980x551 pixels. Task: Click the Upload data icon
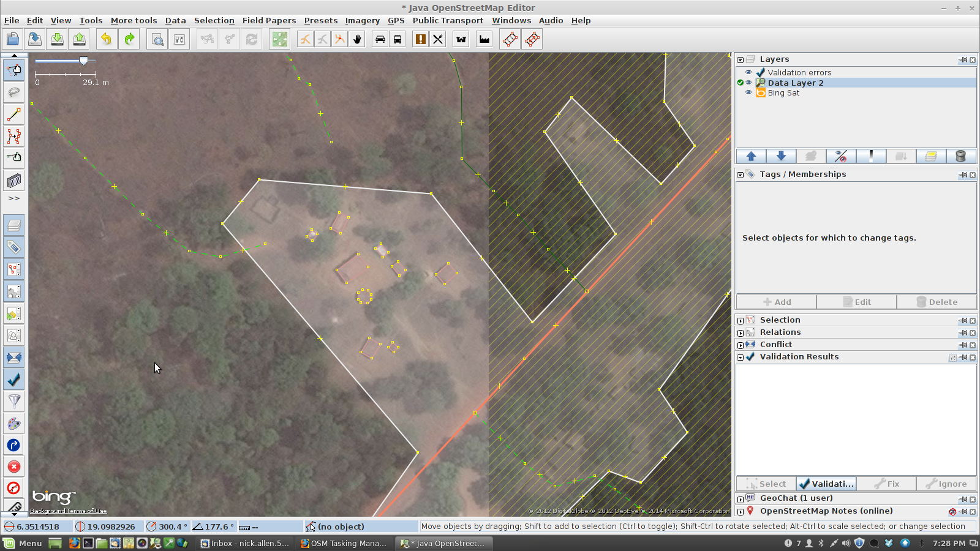(x=79, y=39)
